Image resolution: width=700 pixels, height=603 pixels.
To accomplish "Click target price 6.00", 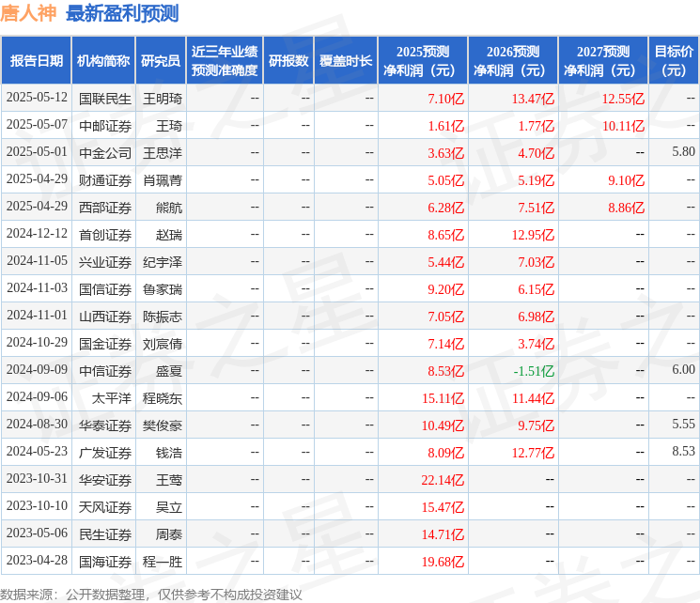I will [x=683, y=369].
